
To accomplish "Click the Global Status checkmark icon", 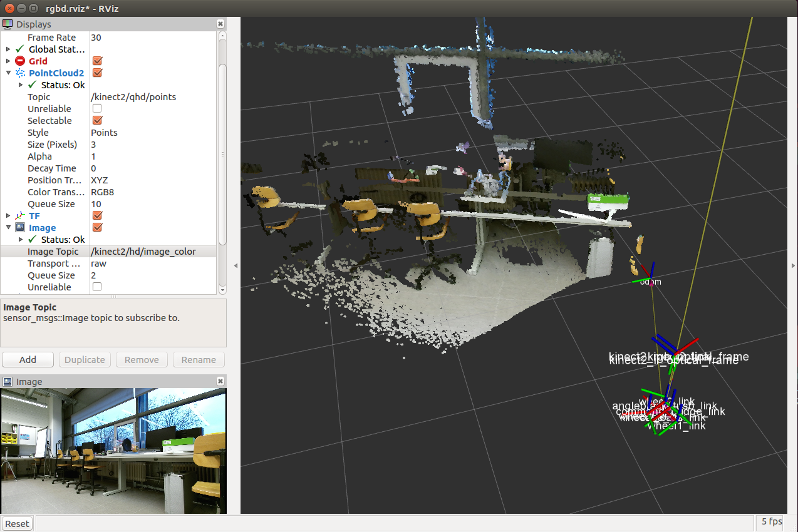I will tap(20, 49).
